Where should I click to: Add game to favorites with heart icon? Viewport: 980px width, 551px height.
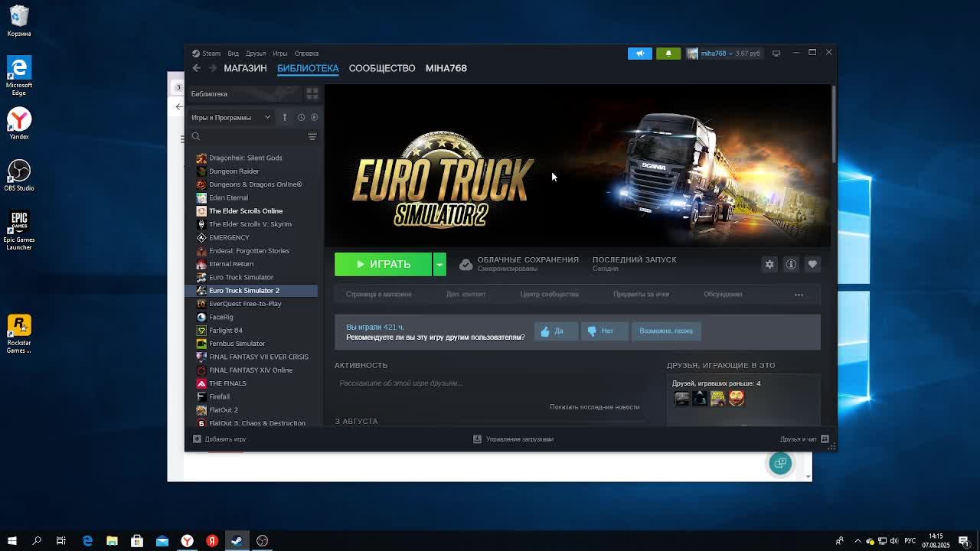[x=812, y=264]
